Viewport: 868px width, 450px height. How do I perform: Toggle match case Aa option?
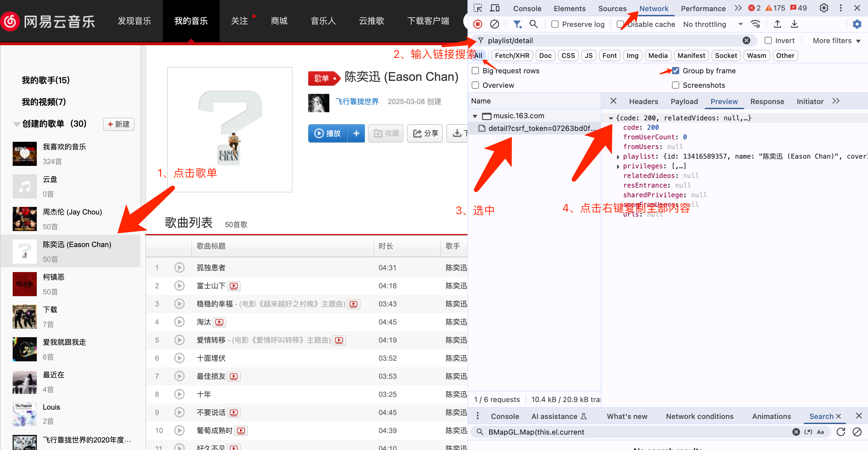[820, 432]
